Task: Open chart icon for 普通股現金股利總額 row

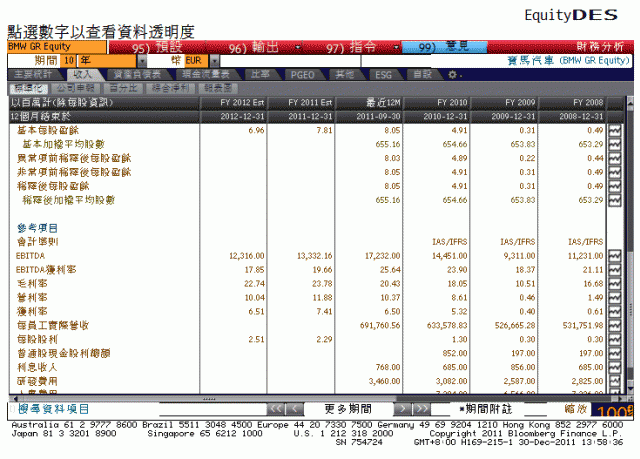Action: pyautogui.click(x=615, y=353)
